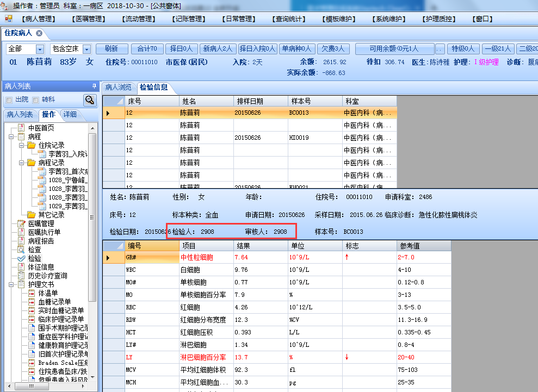Open the 医嘱管理 icon in tree
Image resolution: width=538 pixels, height=392 pixels.
point(21,223)
